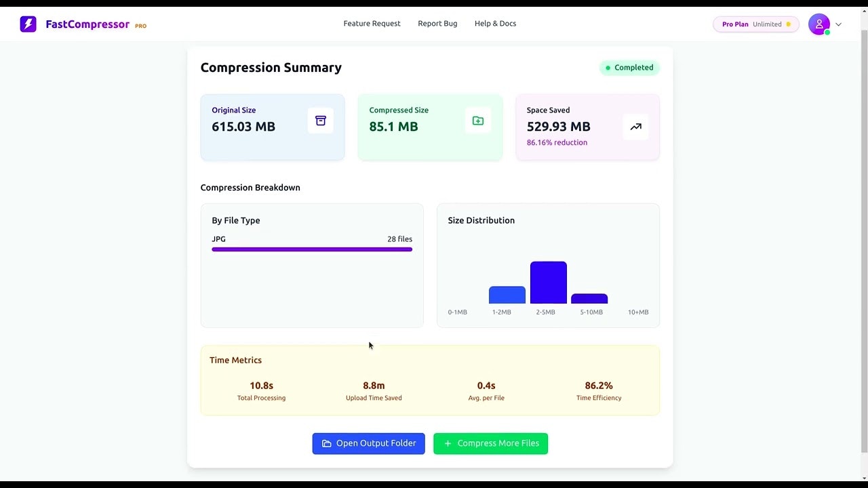The width and height of the screenshot is (868, 488).
Task: Click the lightning bolt FastCompressor logo icon
Action: 28,24
